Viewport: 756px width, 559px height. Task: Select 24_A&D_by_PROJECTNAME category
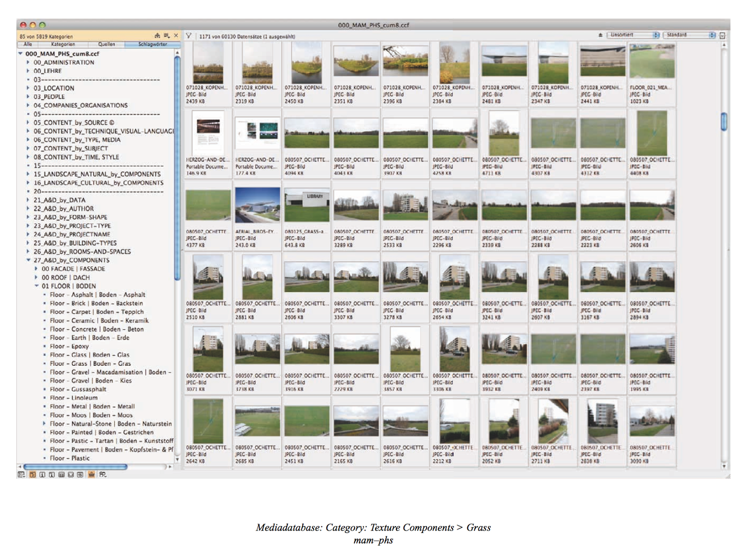point(72,234)
